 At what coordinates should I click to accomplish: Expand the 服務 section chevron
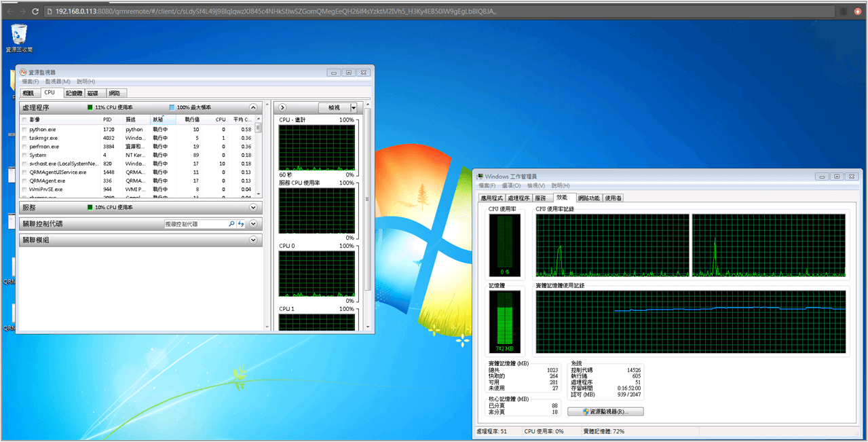[253, 207]
